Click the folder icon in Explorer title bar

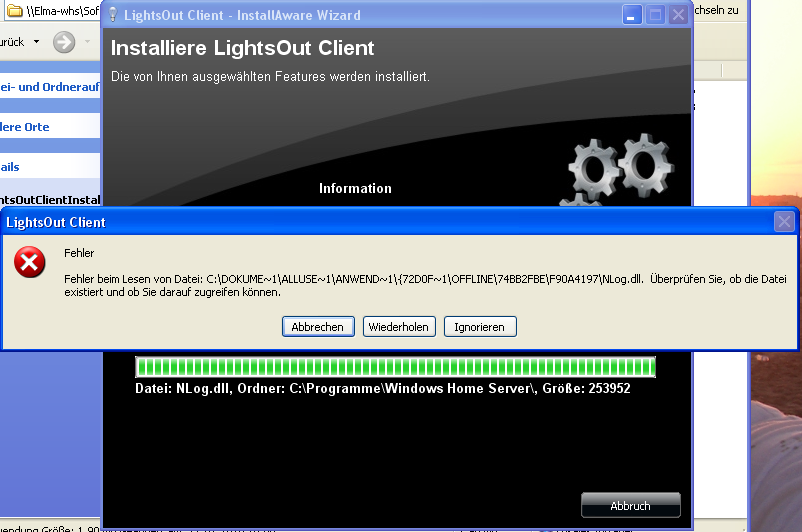pyautogui.click(x=14, y=10)
